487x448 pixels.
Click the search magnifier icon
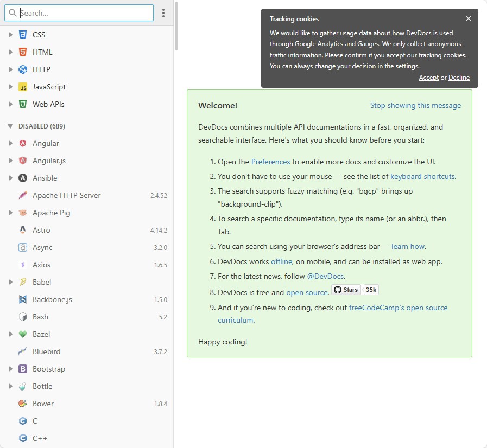(x=12, y=12)
